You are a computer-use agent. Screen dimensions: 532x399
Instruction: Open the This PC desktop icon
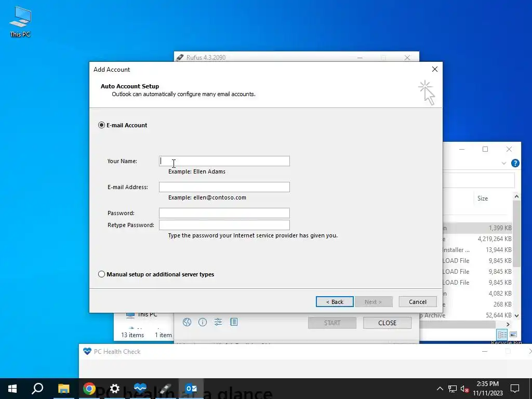tap(20, 21)
